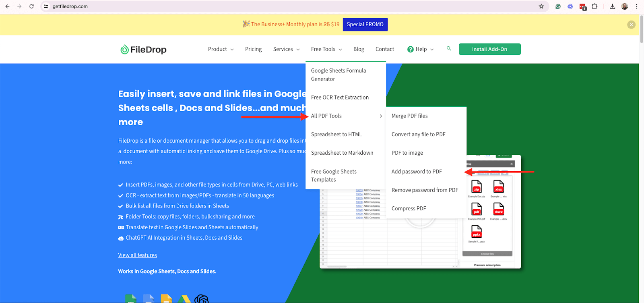Close the promo banner with X icon

pos(632,25)
